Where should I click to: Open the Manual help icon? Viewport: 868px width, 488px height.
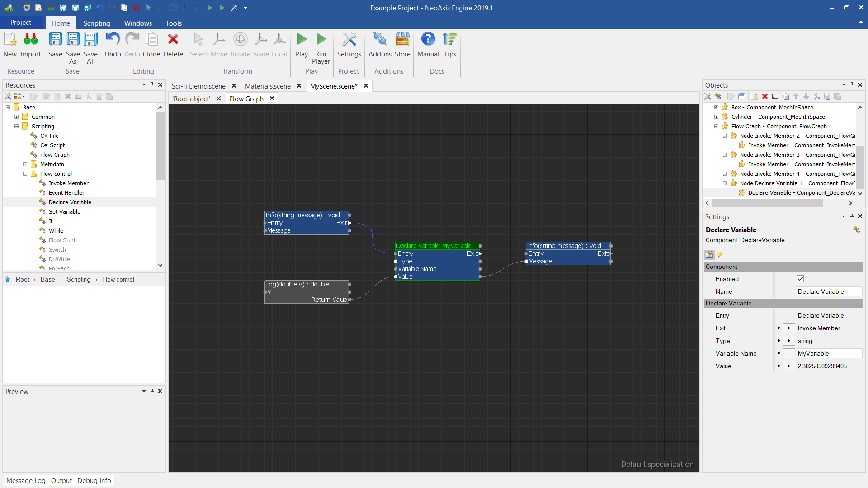tap(428, 40)
